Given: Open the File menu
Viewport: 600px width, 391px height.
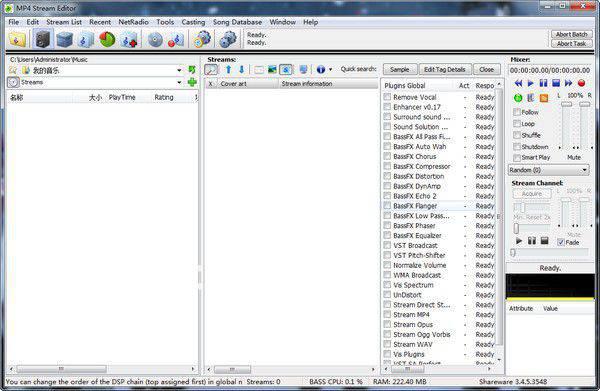Looking at the screenshot, I should 13,22.
